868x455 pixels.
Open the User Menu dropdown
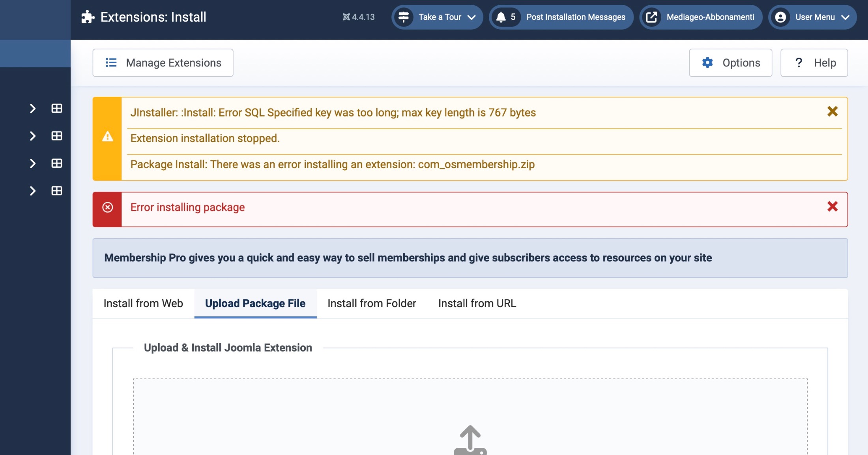coord(812,17)
